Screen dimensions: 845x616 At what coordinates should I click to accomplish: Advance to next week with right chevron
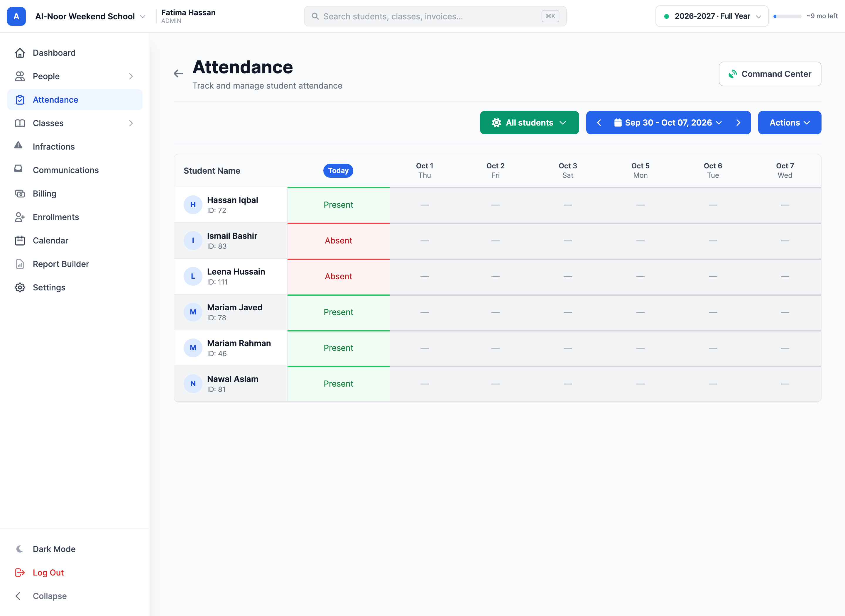(x=738, y=123)
